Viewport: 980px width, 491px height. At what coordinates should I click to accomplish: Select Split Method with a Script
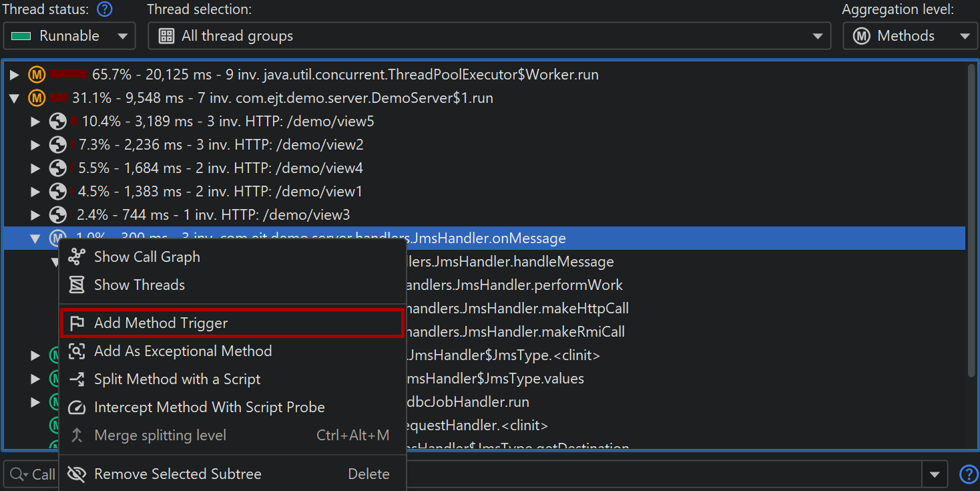177,379
